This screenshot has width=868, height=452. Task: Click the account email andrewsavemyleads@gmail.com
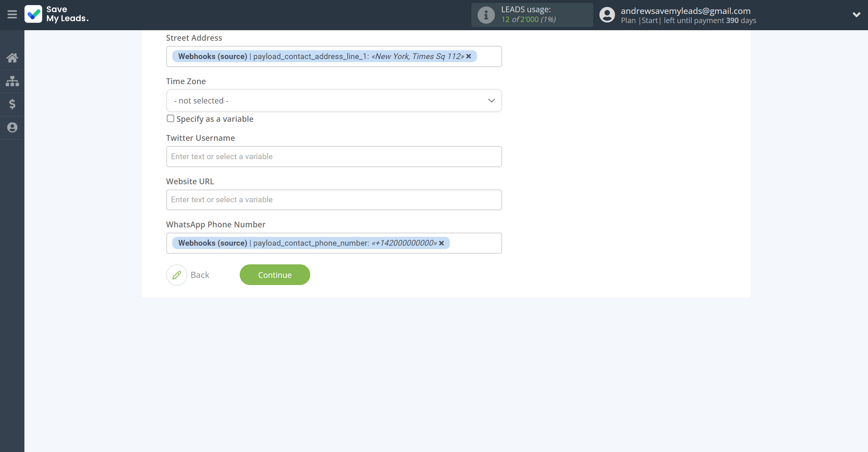click(x=686, y=11)
